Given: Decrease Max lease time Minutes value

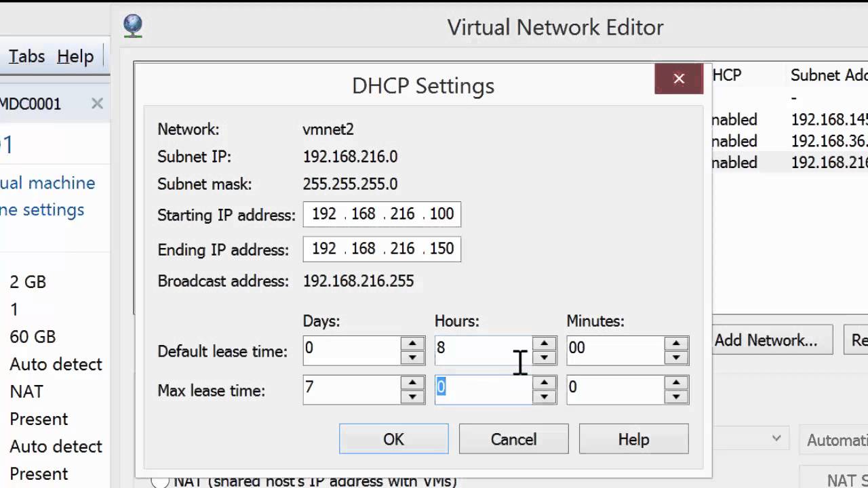Looking at the screenshot, I should (x=676, y=397).
